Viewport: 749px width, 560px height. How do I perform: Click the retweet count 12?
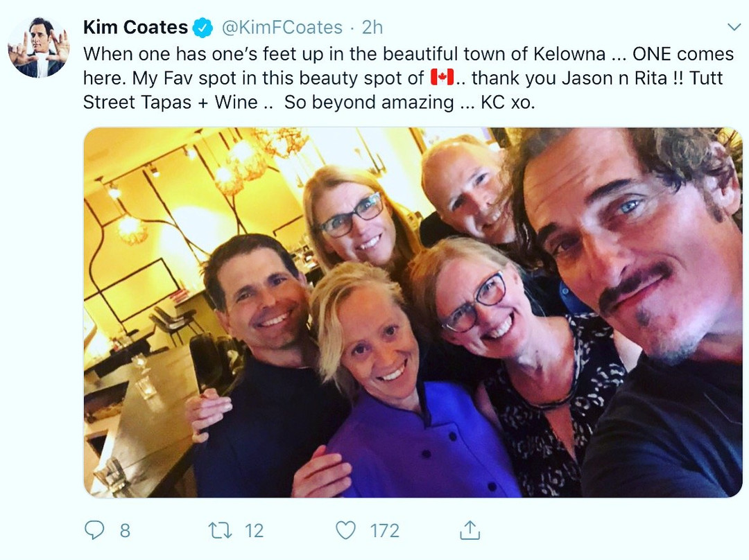pyautogui.click(x=255, y=531)
